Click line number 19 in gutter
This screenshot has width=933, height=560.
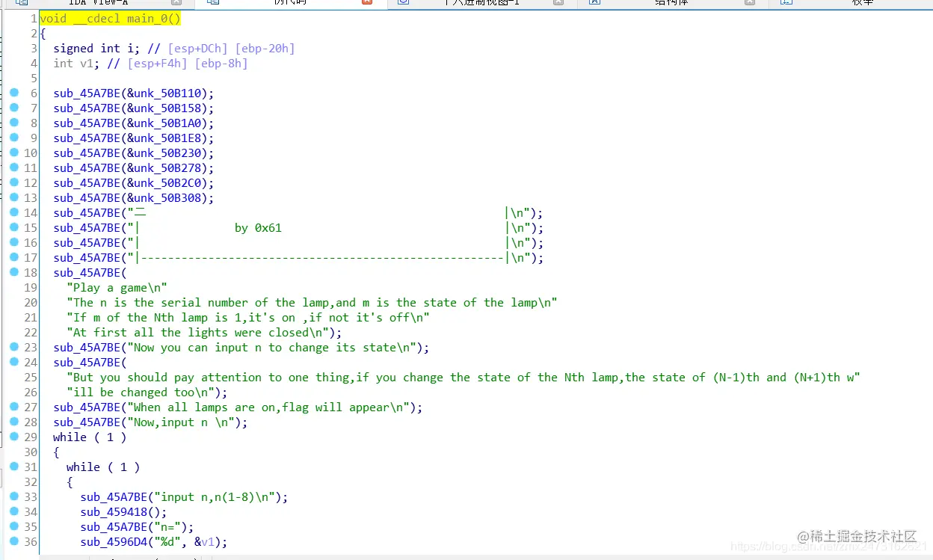(x=30, y=287)
